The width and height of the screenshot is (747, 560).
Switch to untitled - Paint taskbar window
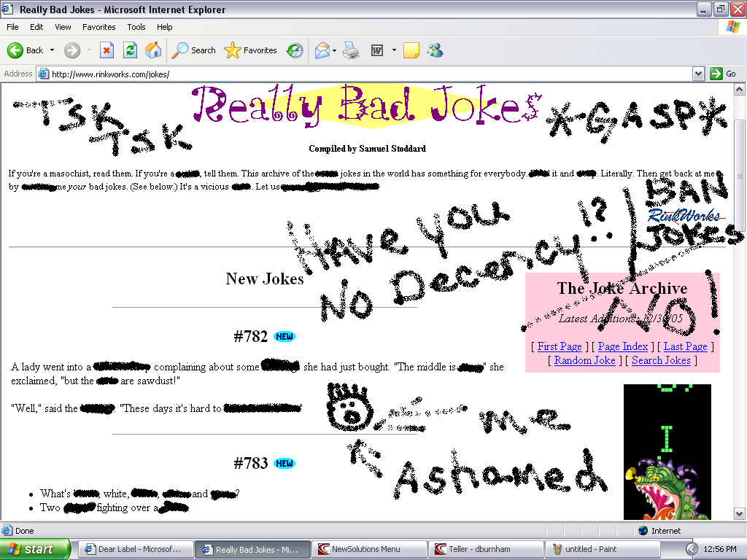[603, 549]
